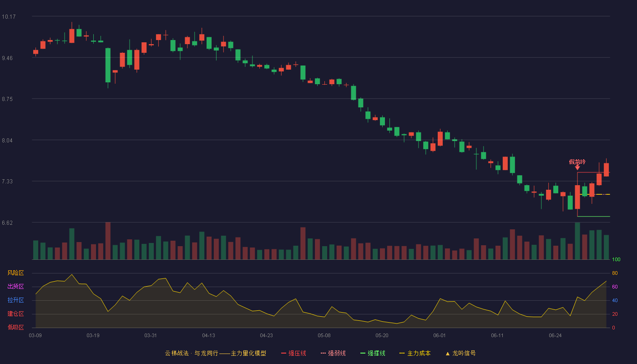
Task: Click the 建仓区 zone label
Action: pyautogui.click(x=15, y=314)
